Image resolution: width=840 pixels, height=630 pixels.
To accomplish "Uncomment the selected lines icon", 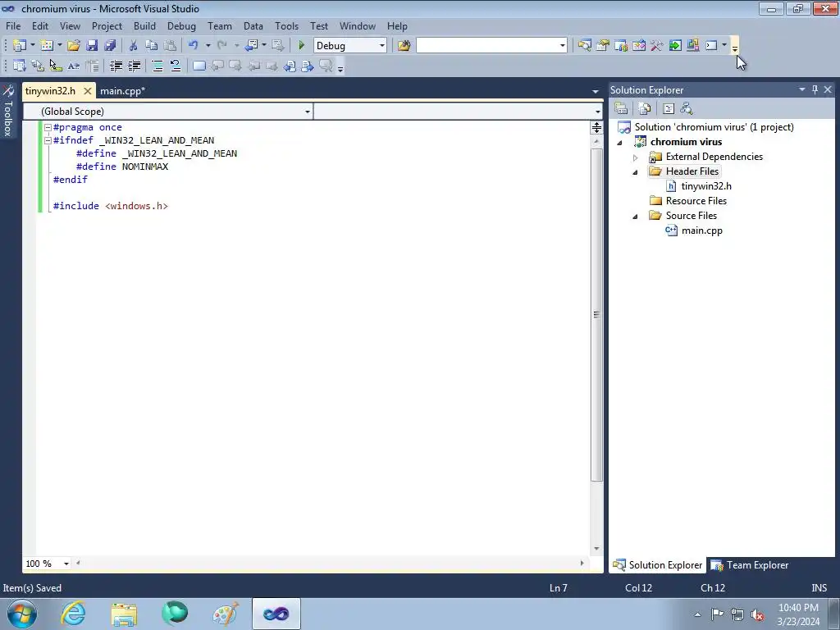I will click(x=176, y=66).
